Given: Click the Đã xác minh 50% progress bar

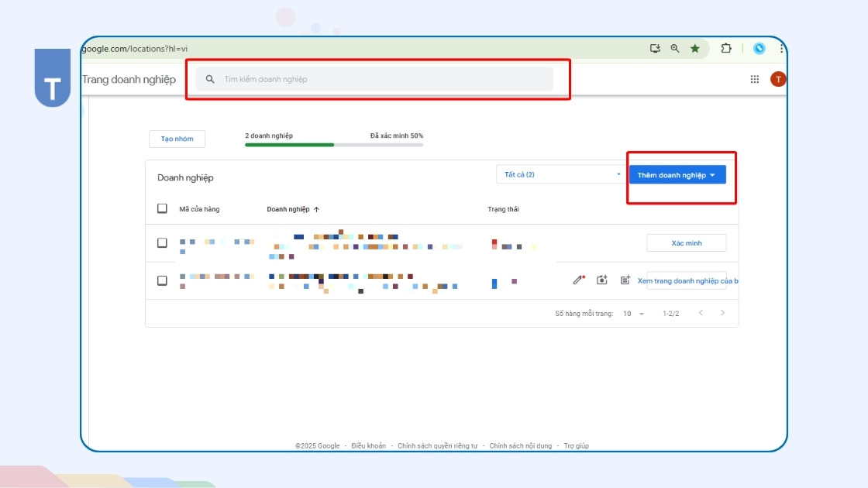Looking at the screenshot, I should (333, 143).
